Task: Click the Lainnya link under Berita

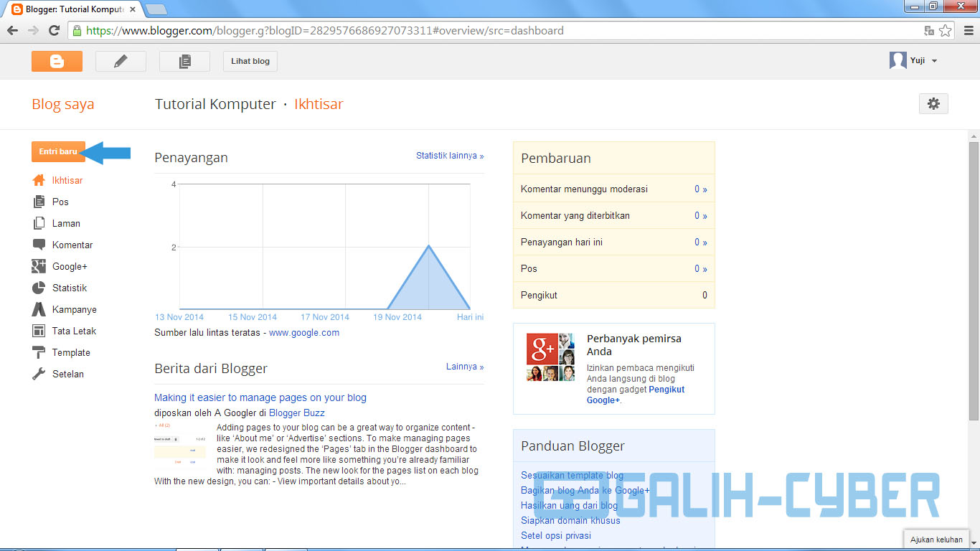Action: [x=465, y=367]
